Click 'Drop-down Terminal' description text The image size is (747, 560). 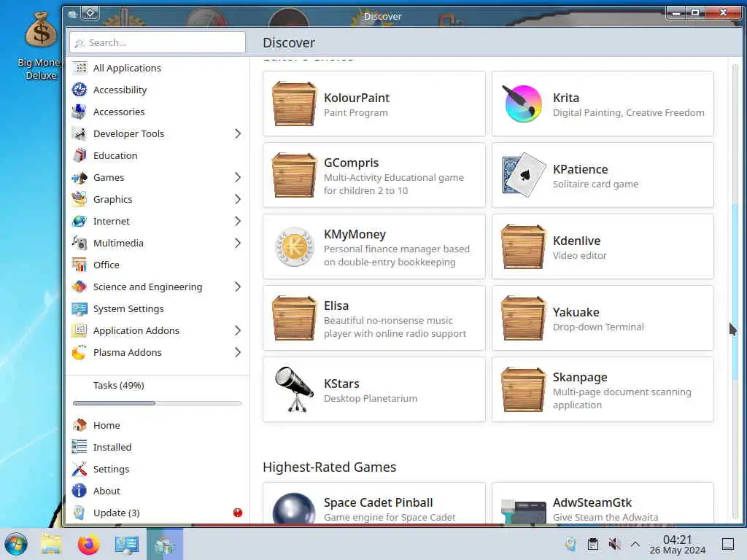point(598,327)
